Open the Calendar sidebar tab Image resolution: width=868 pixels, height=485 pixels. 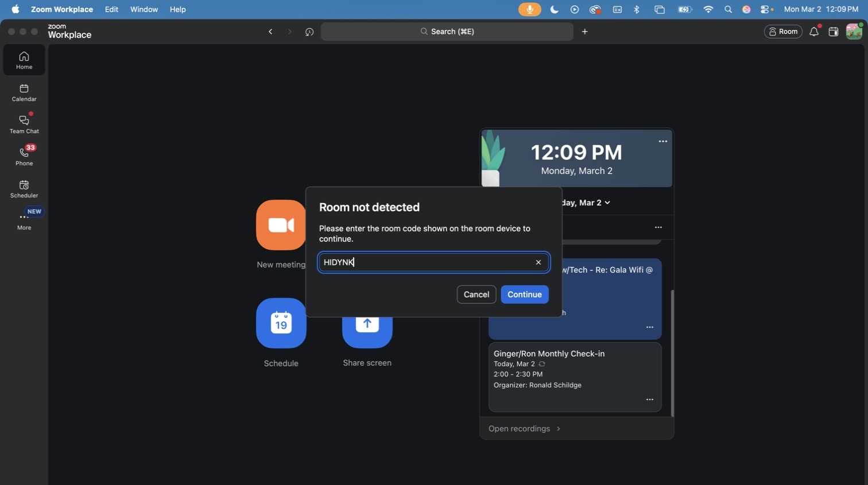point(24,92)
